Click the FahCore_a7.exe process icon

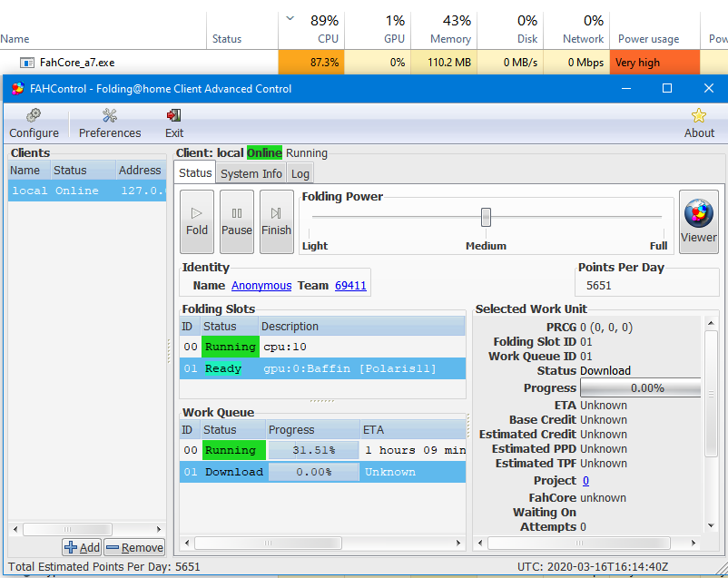tap(27, 63)
